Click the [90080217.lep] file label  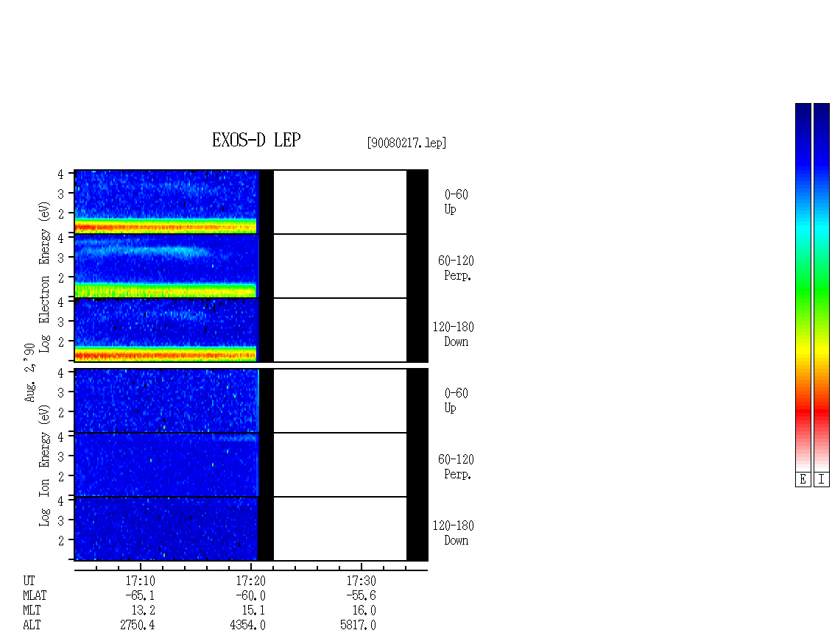[406, 143]
